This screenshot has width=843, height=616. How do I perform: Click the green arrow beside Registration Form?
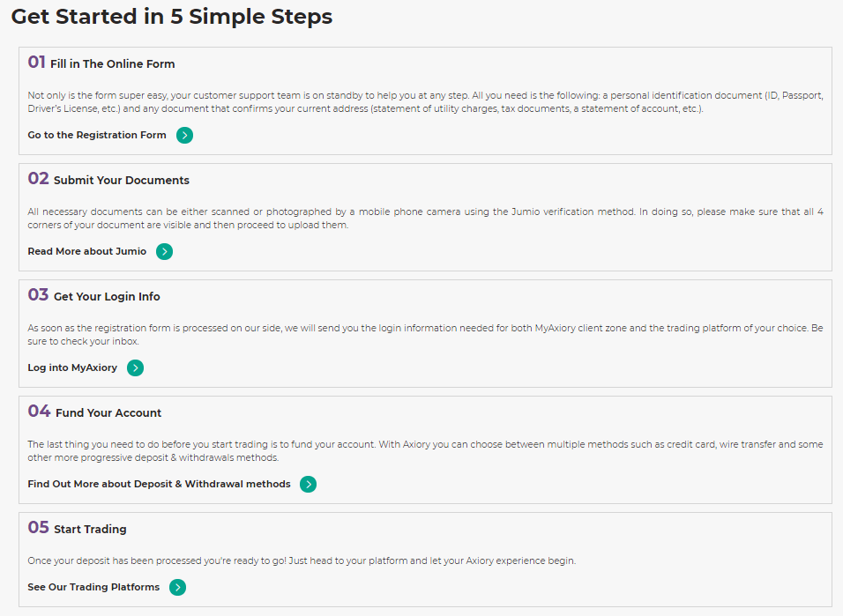tap(184, 136)
